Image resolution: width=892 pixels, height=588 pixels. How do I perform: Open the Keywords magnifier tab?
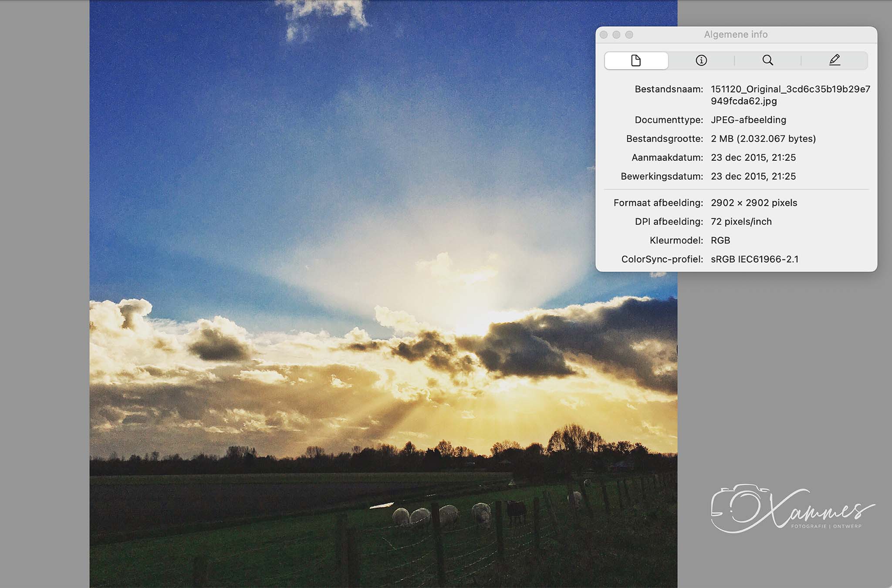768,61
